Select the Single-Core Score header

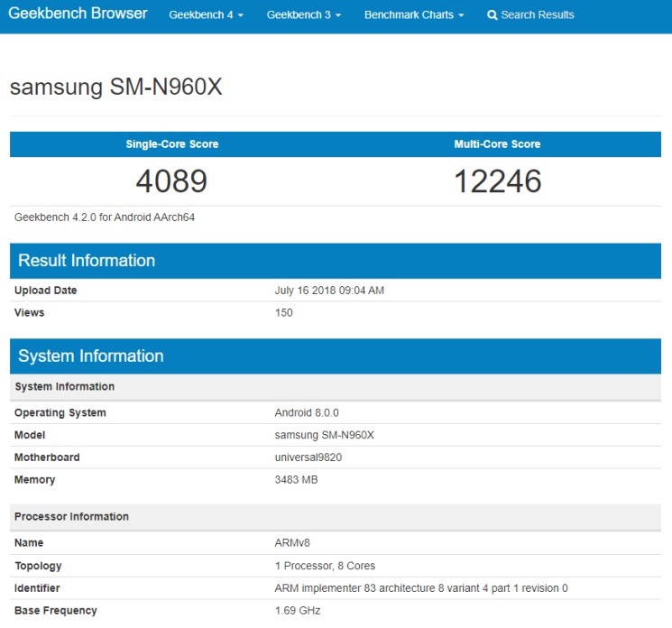[x=172, y=144]
